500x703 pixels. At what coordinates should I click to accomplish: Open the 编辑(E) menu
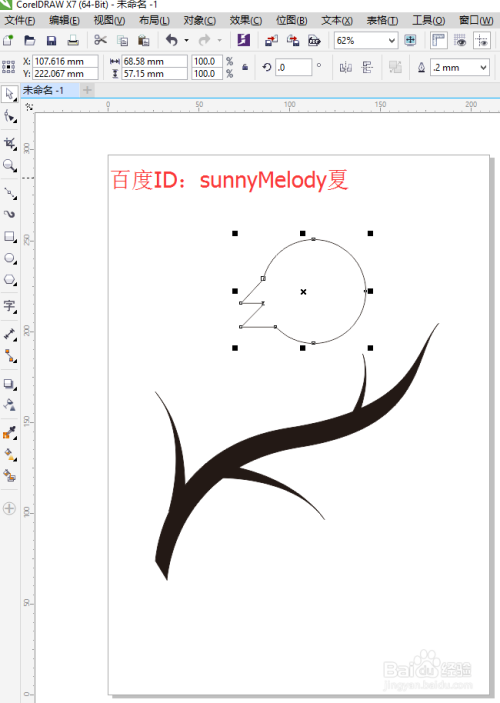[64, 21]
